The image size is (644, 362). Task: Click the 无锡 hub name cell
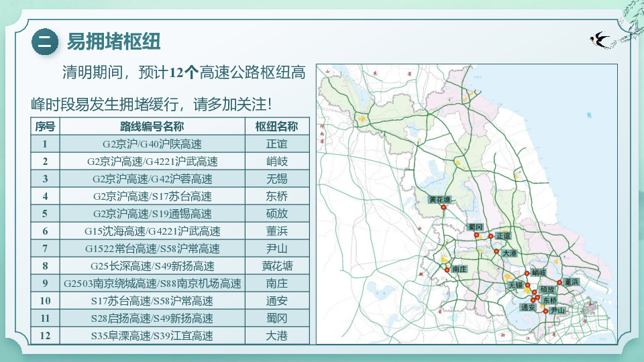point(277,179)
